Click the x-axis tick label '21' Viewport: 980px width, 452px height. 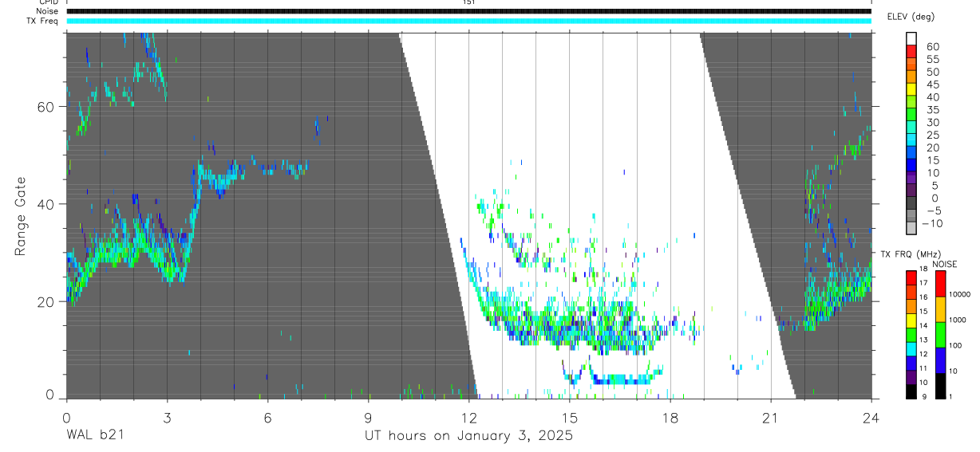click(x=770, y=417)
